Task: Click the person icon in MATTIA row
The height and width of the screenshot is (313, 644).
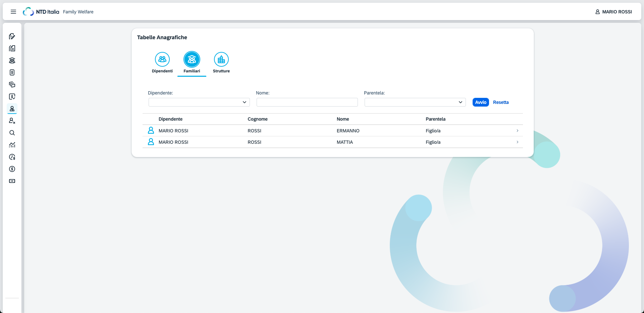Action: pos(151,142)
